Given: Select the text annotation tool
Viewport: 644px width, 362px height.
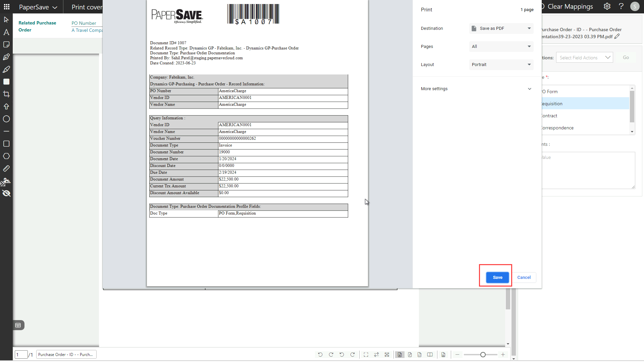Looking at the screenshot, I should tap(6, 32).
